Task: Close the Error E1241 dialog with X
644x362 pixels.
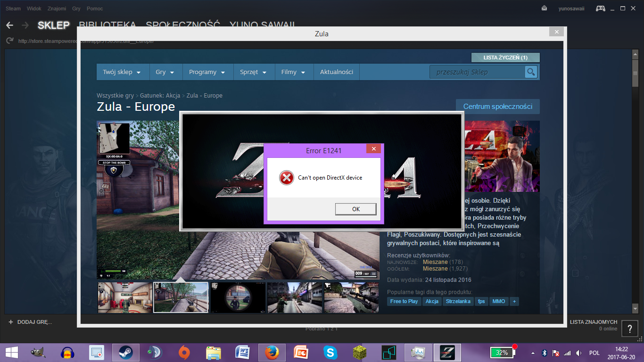Action: [x=373, y=149]
